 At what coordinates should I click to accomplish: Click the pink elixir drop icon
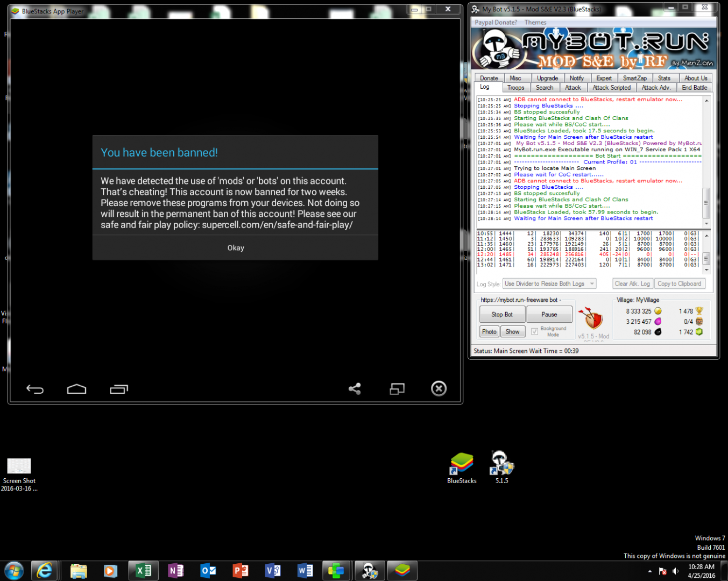click(658, 321)
